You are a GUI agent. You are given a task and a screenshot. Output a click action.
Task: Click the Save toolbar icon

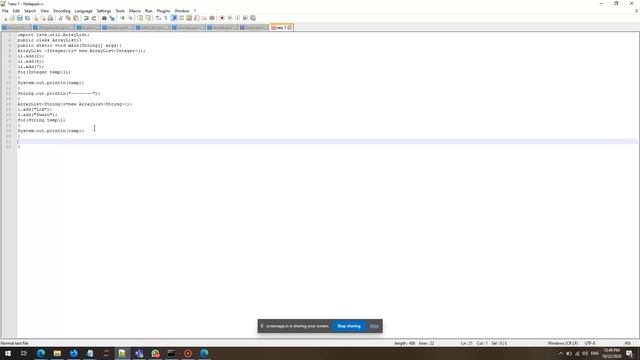[20, 18]
